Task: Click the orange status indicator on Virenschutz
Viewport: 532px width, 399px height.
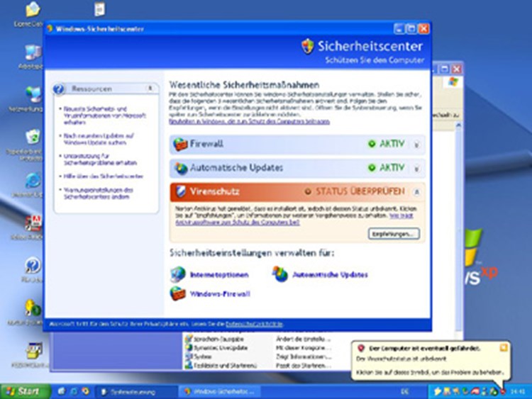Action: (308, 191)
